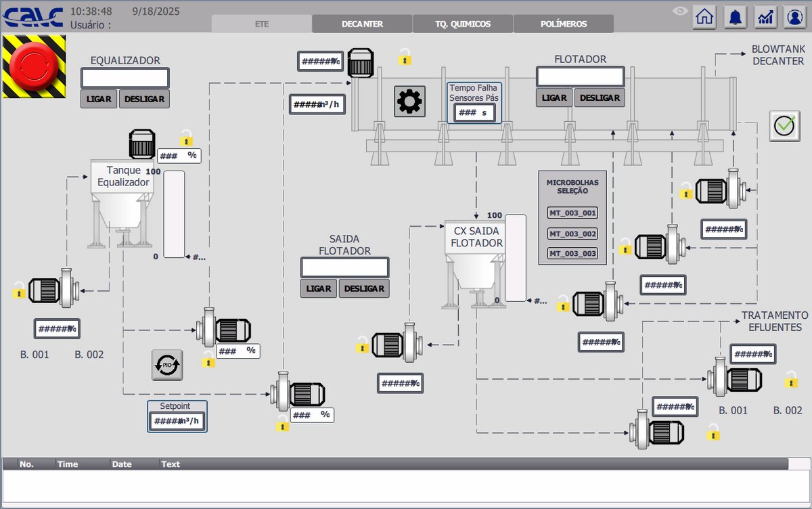Click the Setpoint m³/h input field
812x509 pixels.
click(177, 421)
